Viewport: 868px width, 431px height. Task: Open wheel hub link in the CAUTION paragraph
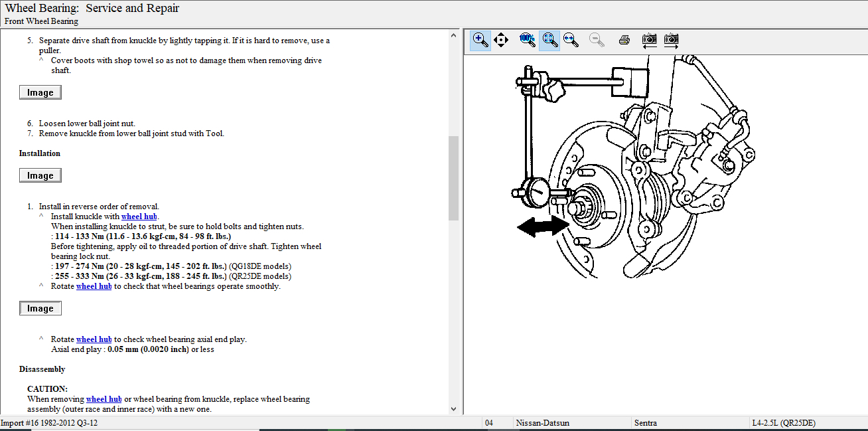[x=104, y=399]
